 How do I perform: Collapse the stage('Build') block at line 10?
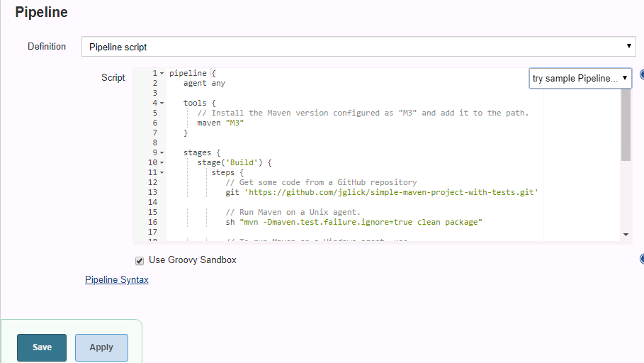point(162,163)
